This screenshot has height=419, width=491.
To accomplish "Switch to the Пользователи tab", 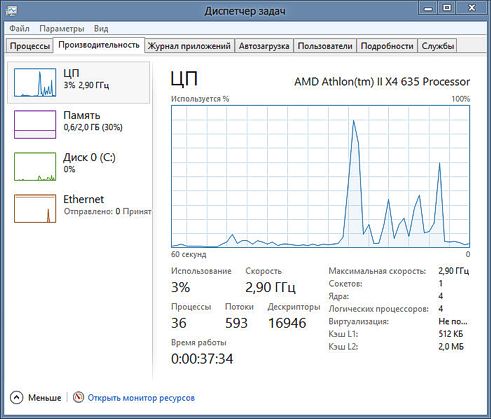I will pos(325,46).
